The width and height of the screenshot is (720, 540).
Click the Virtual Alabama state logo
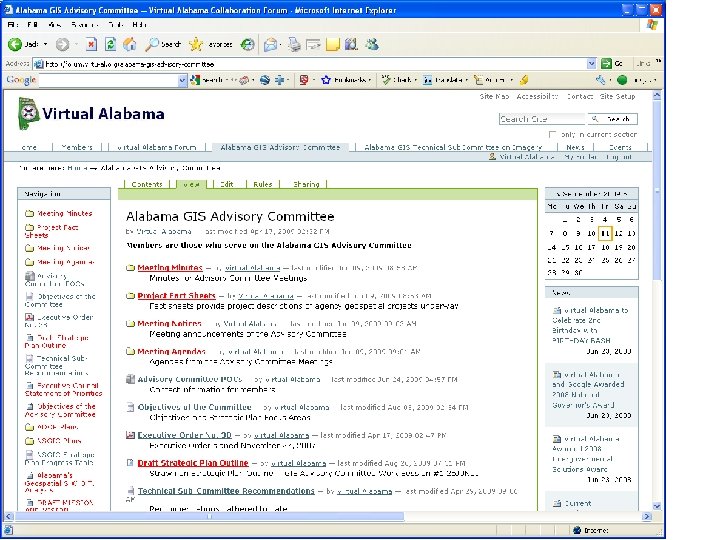click(28, 113)
